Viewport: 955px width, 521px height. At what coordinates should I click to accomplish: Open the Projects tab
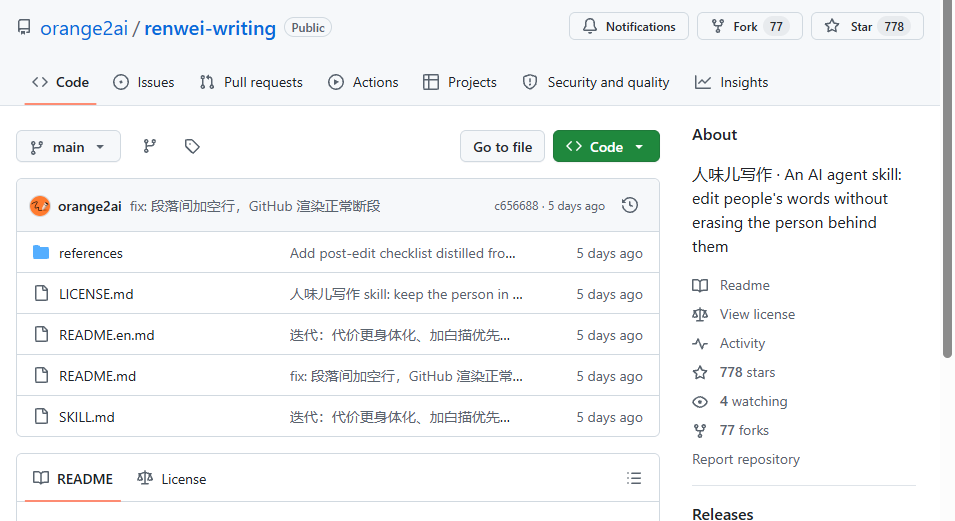[x=460, y=82]
